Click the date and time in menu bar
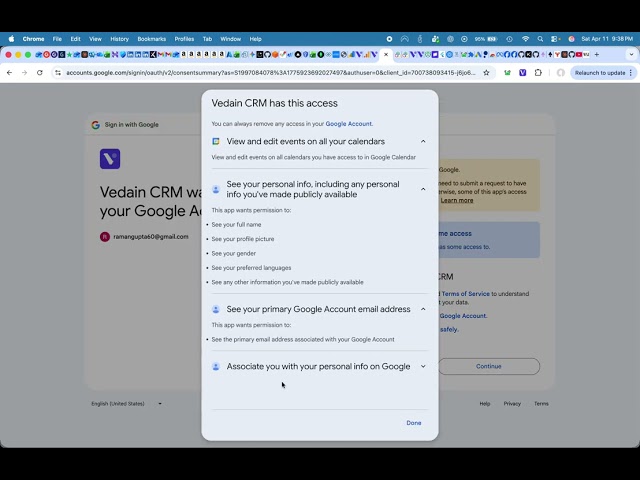 click(607, 39)
